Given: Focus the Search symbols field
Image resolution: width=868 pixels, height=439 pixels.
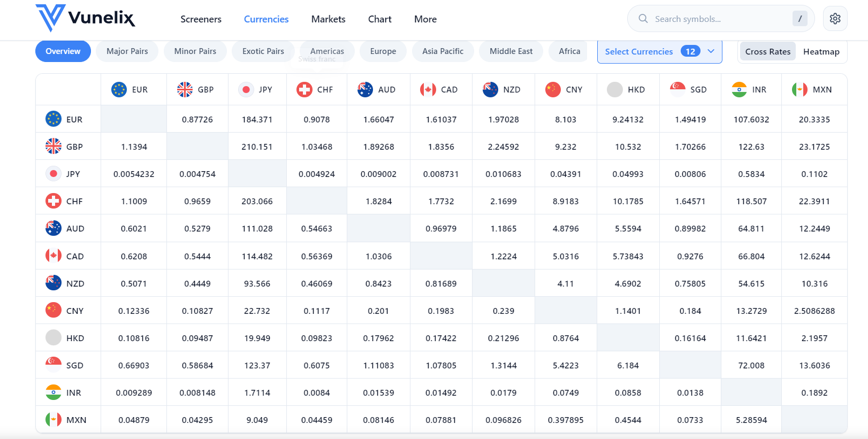Looking at the screenshot, I should [x=721, y=19].
